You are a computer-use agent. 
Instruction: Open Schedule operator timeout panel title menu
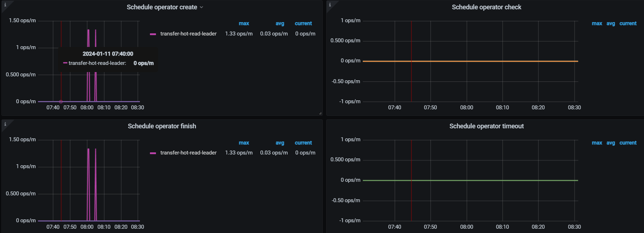click(x=486, y=126)
